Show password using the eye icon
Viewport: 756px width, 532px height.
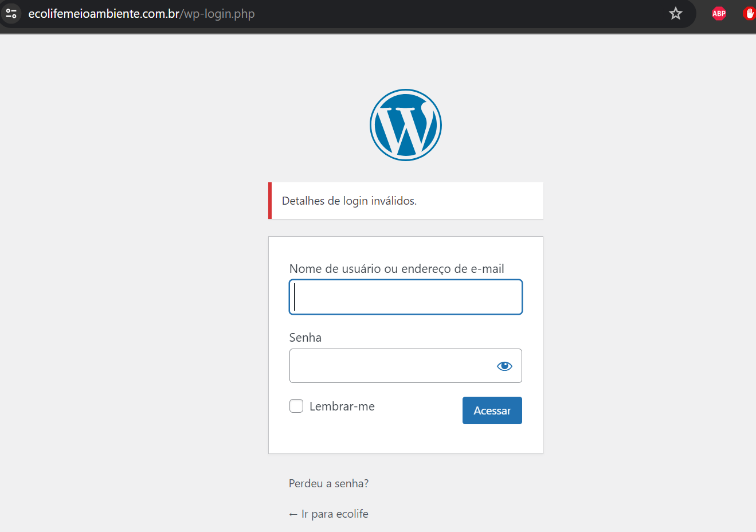[x=504, y=366]
